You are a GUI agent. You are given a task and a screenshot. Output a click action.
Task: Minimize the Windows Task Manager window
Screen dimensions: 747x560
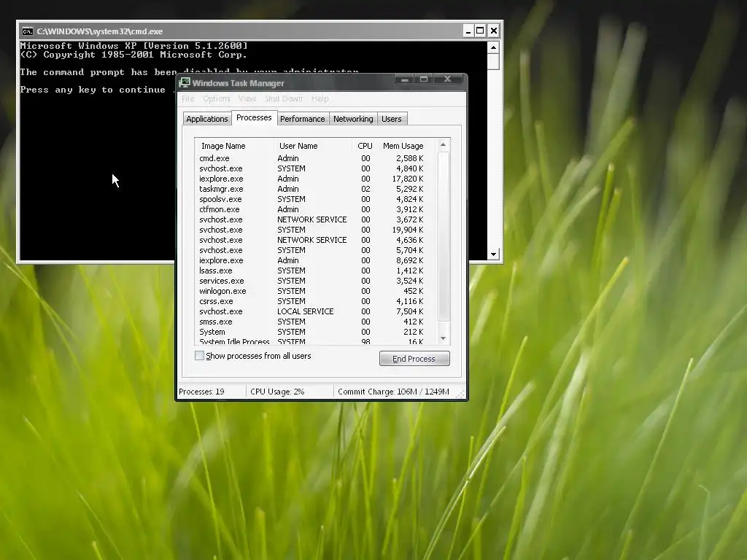(x=404, y=79)
